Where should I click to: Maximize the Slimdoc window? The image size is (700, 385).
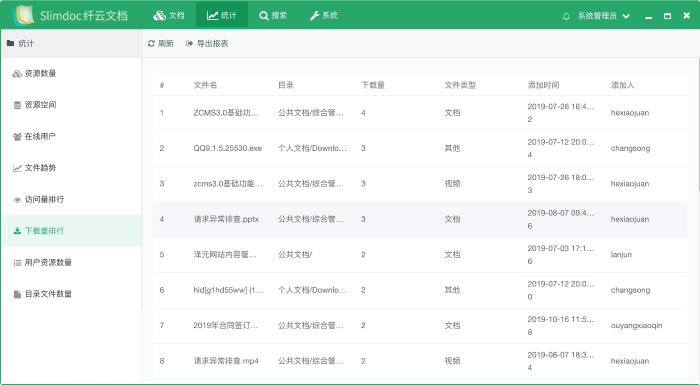point(667,16)
